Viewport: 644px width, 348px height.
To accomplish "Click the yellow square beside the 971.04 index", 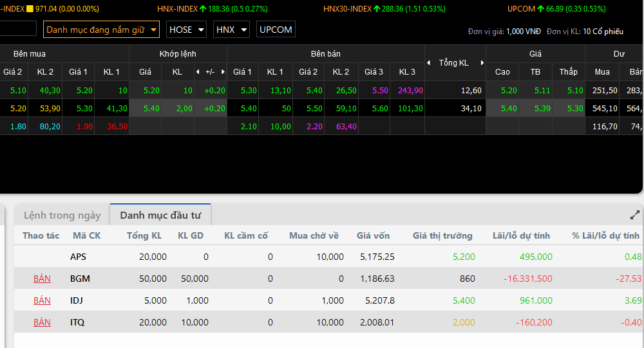I will tap(30, 8).
